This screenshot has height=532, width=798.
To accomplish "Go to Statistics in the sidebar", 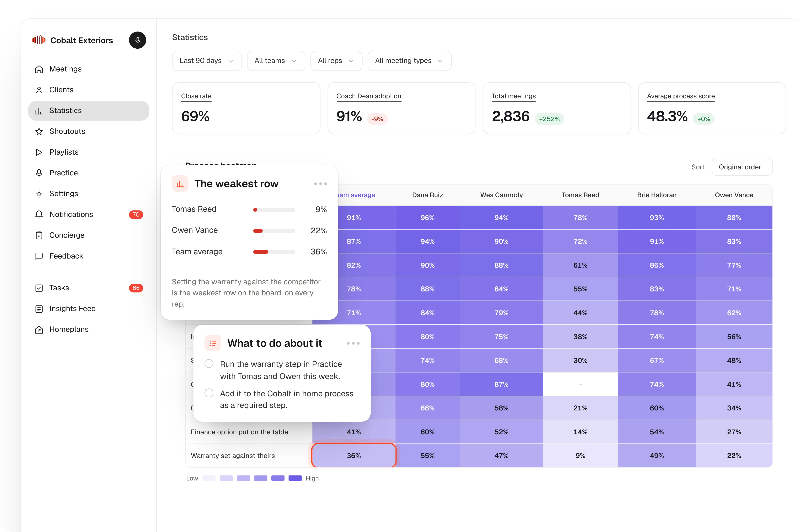I will [89, 111].
